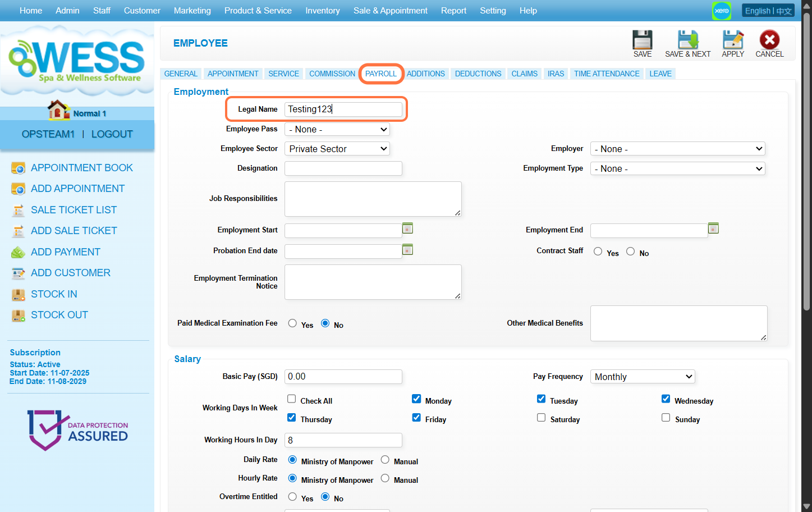Click the Logout link
This screenshot has height=512, width=812.
coord(112,134)
